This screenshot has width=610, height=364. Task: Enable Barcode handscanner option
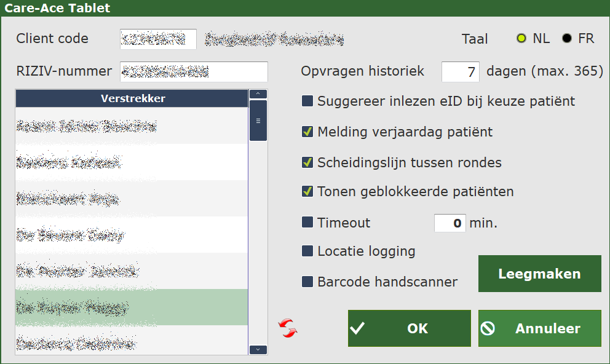tap(307, 282)
